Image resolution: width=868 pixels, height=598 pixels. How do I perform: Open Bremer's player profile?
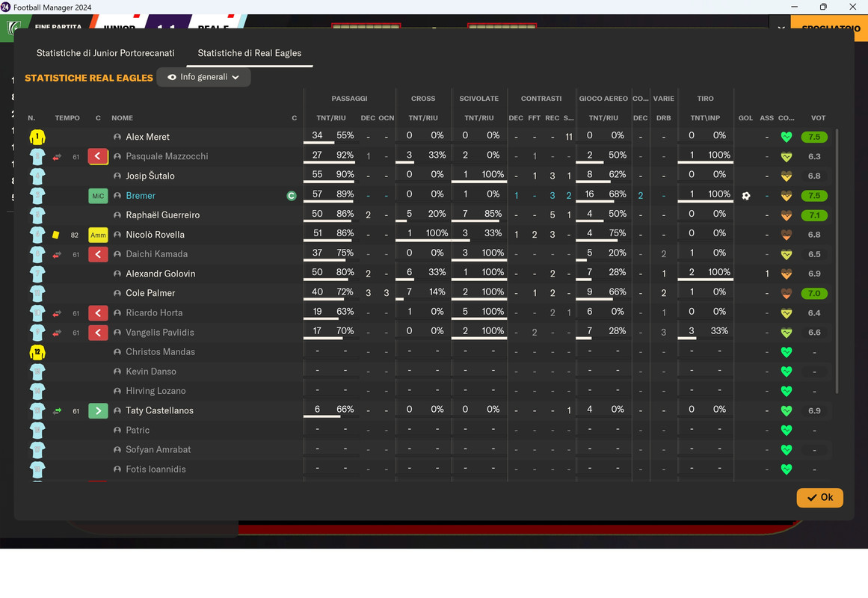click(141, 195)
